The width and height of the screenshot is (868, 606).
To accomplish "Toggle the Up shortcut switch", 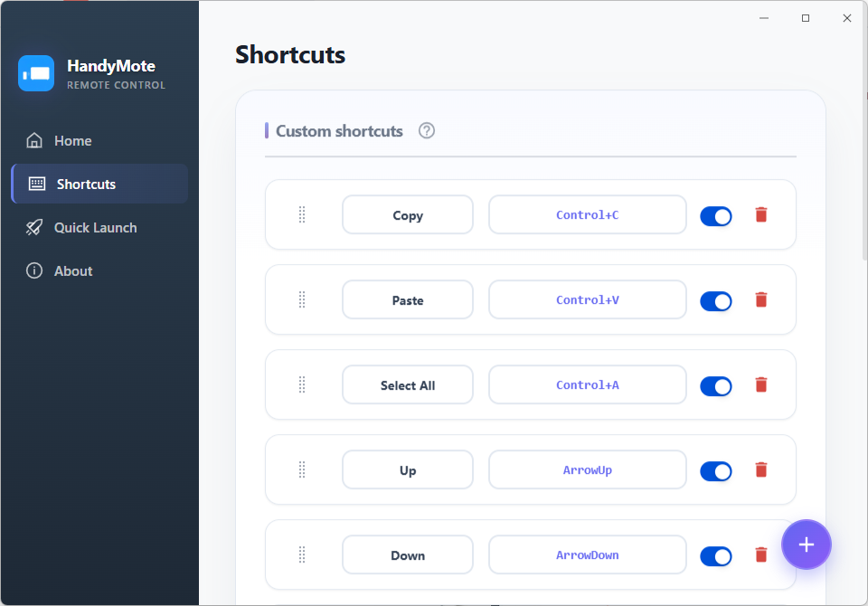I will 715,470.
